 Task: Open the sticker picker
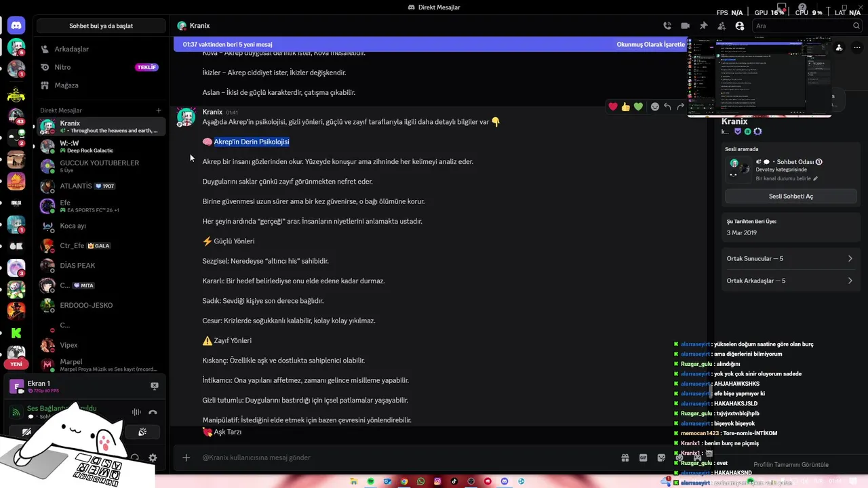tap(662, 457)
